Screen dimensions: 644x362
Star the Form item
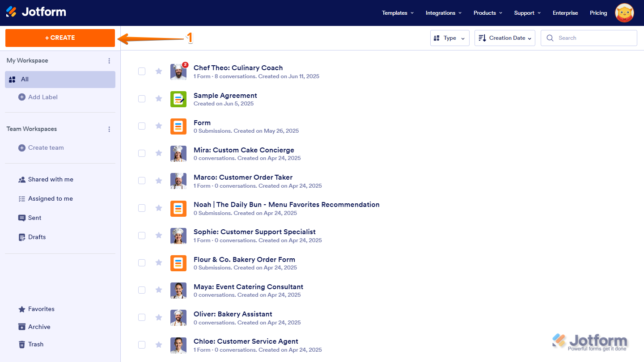159,126
